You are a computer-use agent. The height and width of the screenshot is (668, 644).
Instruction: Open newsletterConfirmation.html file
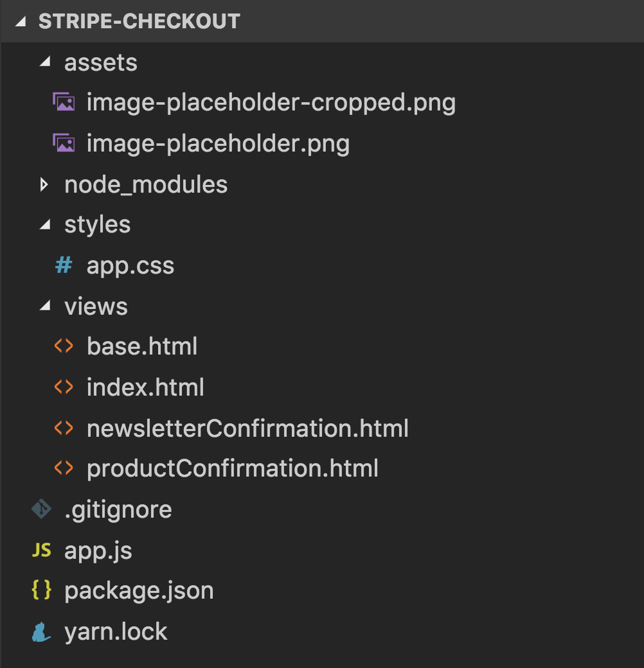247,428
